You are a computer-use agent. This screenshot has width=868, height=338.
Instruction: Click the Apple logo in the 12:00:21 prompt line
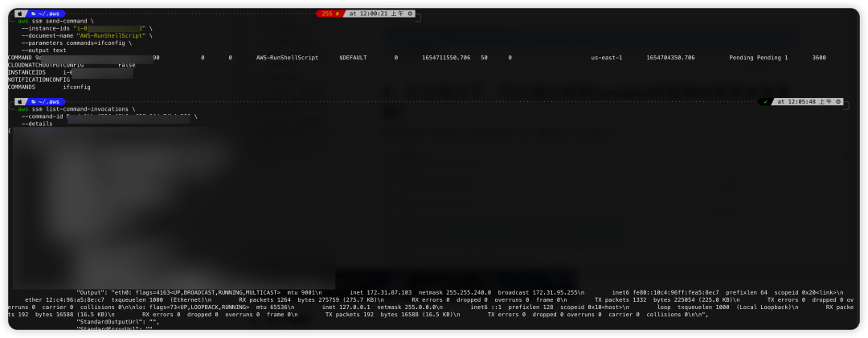point(20,14)
